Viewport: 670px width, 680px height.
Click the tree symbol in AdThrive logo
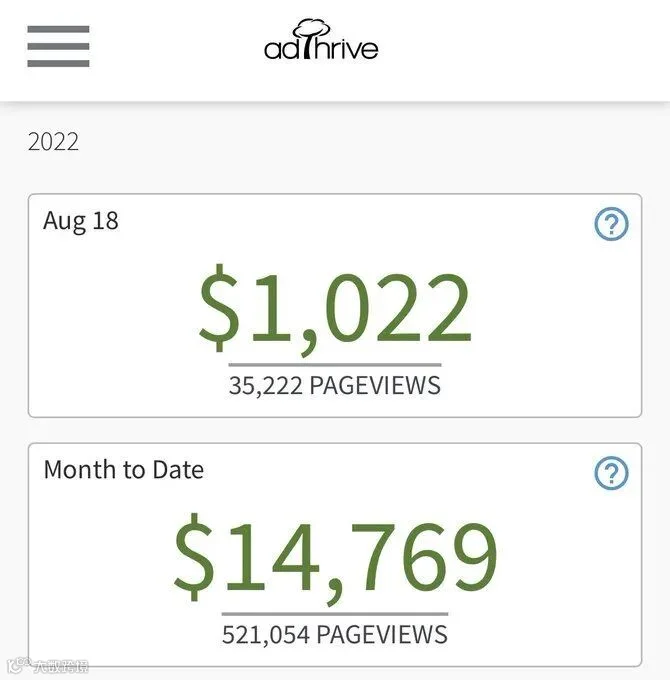coord(310,38)
